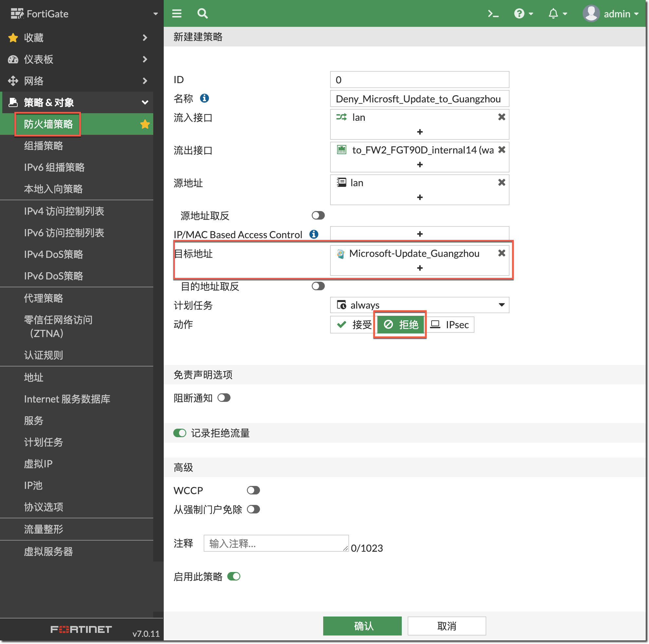Enable the WCCP toggle
This screenshot has width=649, height=644.
click(253, 490)
